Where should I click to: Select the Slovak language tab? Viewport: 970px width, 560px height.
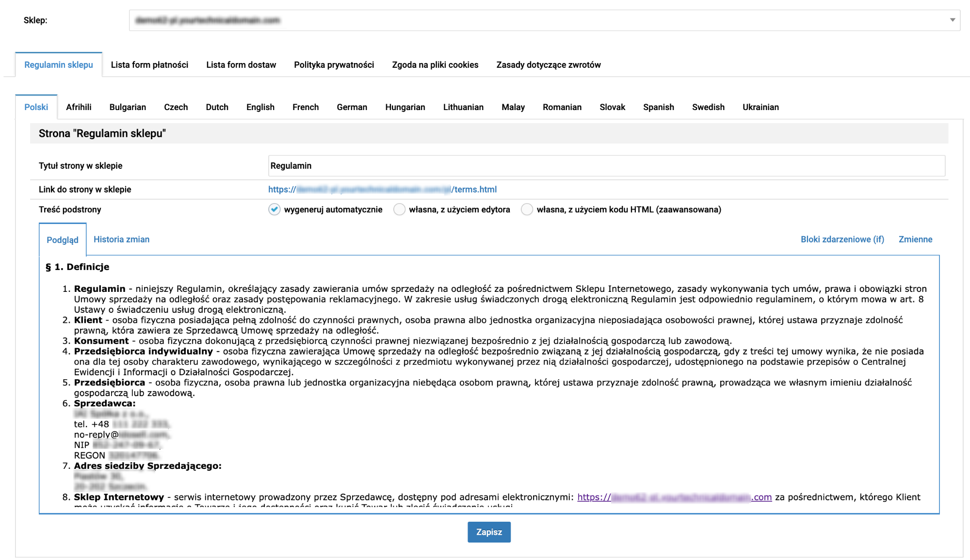tap(612, 107)
